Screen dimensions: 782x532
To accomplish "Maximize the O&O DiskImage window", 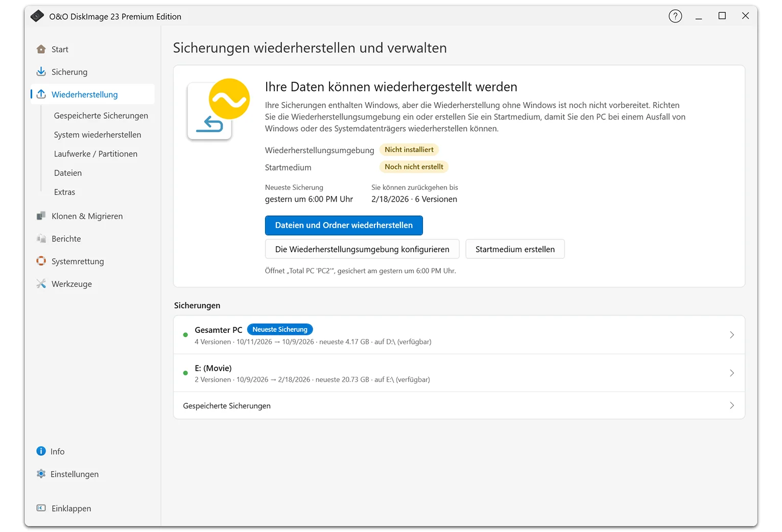I will point(722,16).
